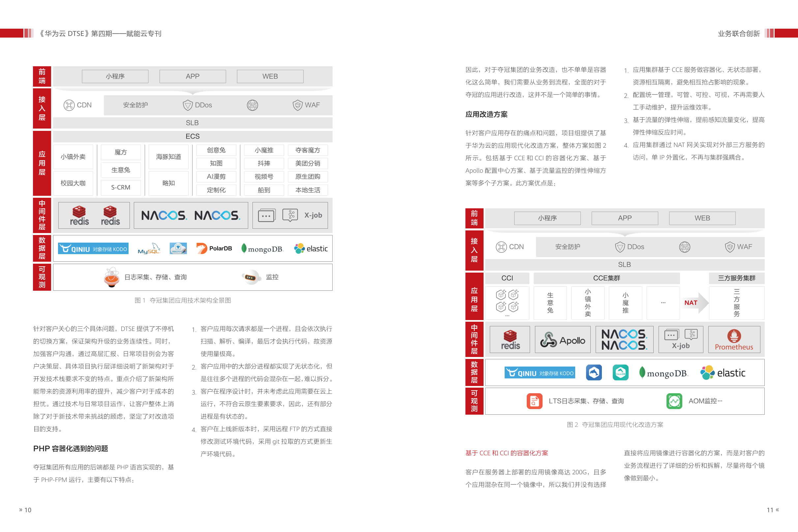Click the page number 10
The height and width of the screenshot is (532, 798).
[x=28, y=510]
